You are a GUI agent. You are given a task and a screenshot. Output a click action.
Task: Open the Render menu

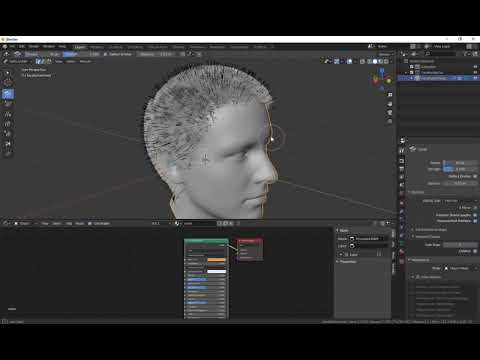(x=34, y=47)
